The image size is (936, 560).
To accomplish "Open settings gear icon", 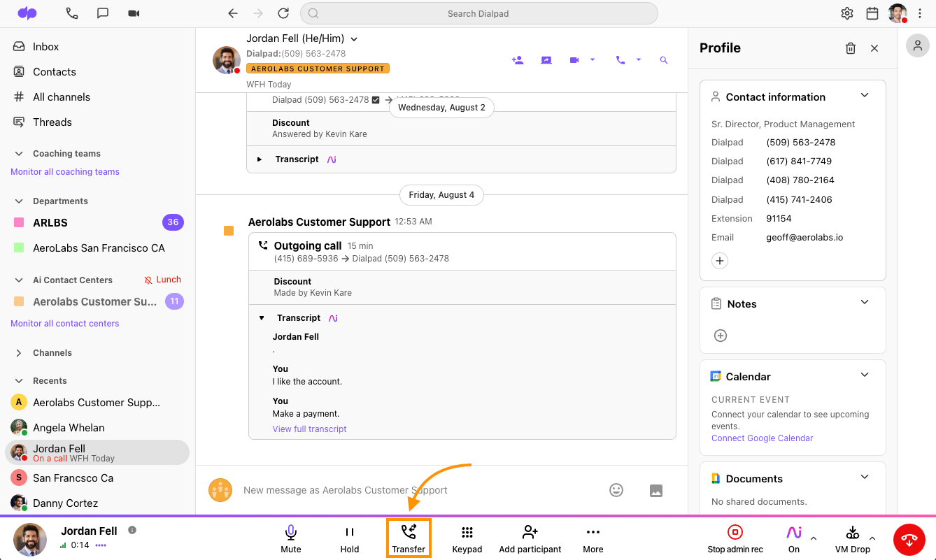I will (x=847, y=13).
